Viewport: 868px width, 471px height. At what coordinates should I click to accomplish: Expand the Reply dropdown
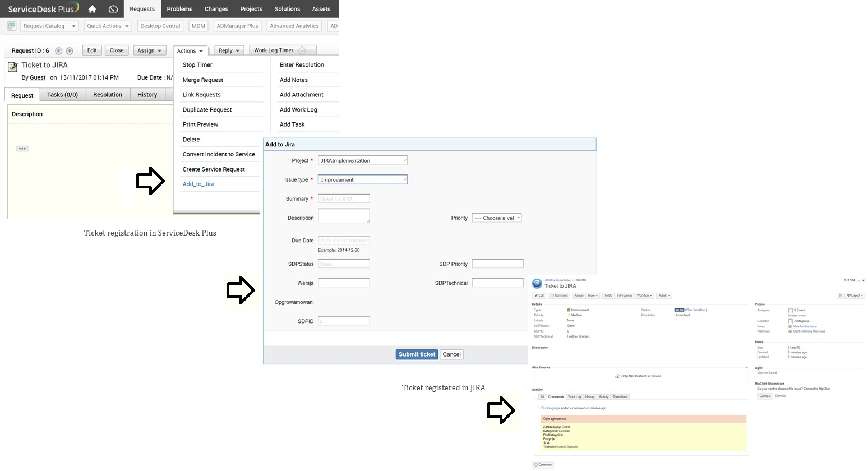click(229, 50)
